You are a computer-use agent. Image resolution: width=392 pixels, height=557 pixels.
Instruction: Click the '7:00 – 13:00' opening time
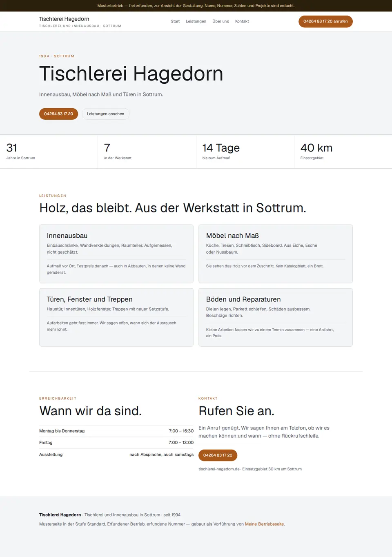(x=181, y=443)
